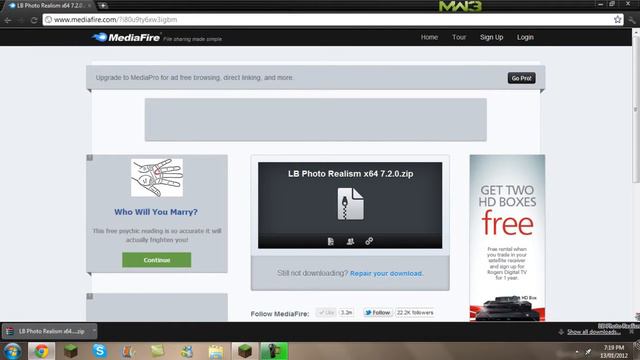Click the green camcorder recorder taskbar icon
The height and width of the screenshot is (360, 640).
(x=274, y=351)
